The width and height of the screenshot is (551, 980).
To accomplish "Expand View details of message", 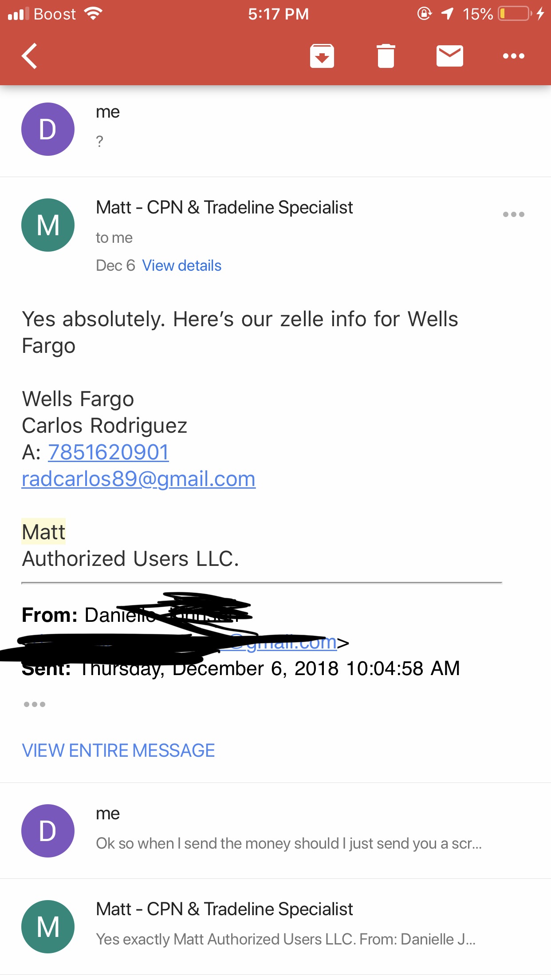I will [x=181, y=265].
